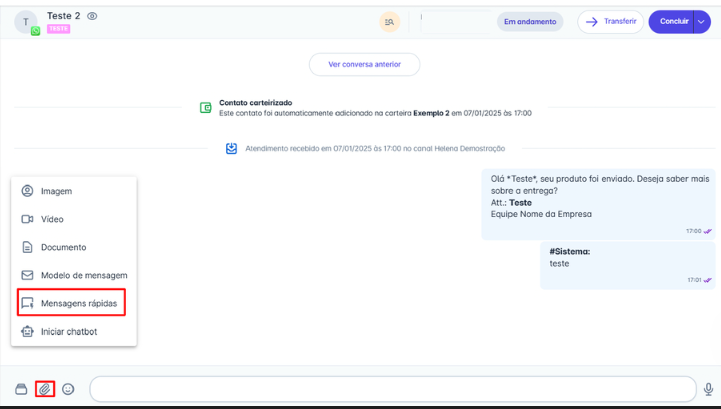
Task: Click the message text input field
Action: pyautogui.click(x=392, y=389)
